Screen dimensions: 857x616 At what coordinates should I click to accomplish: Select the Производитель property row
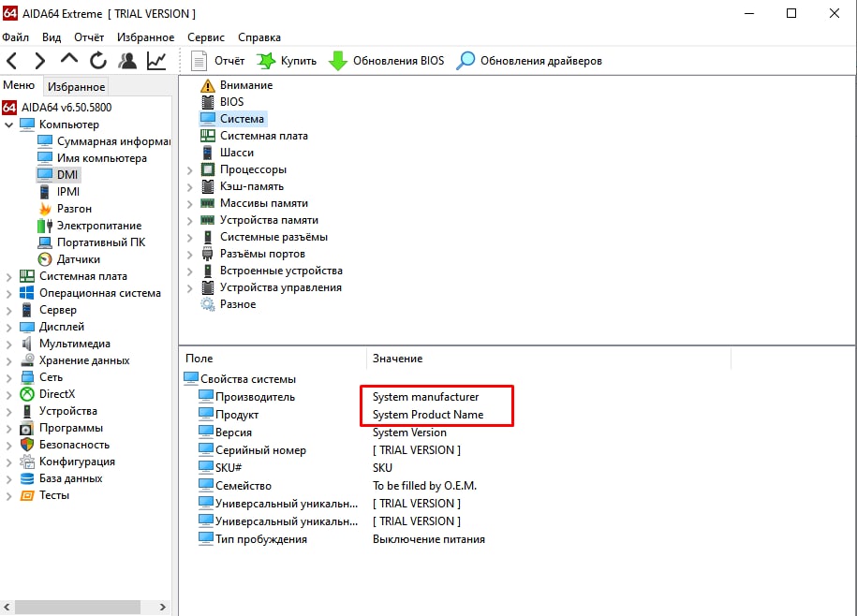(x=339, y=397)
